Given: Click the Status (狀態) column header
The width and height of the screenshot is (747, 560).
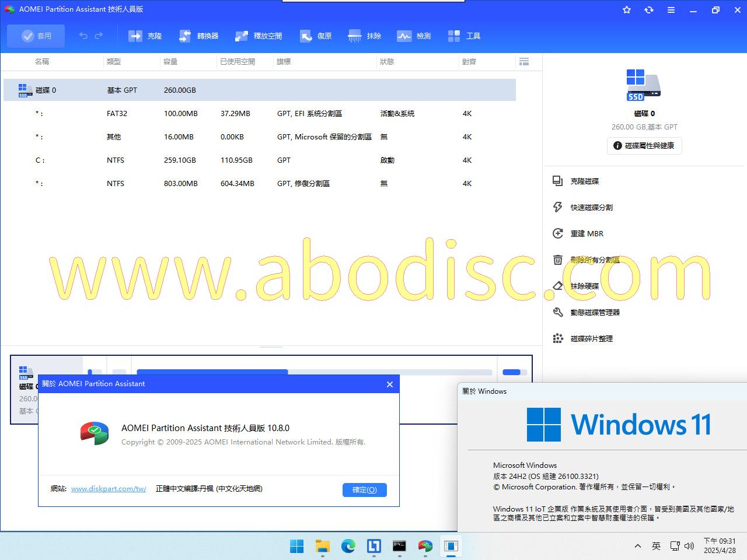Looking at the screenshot, I should coord(387,61).
